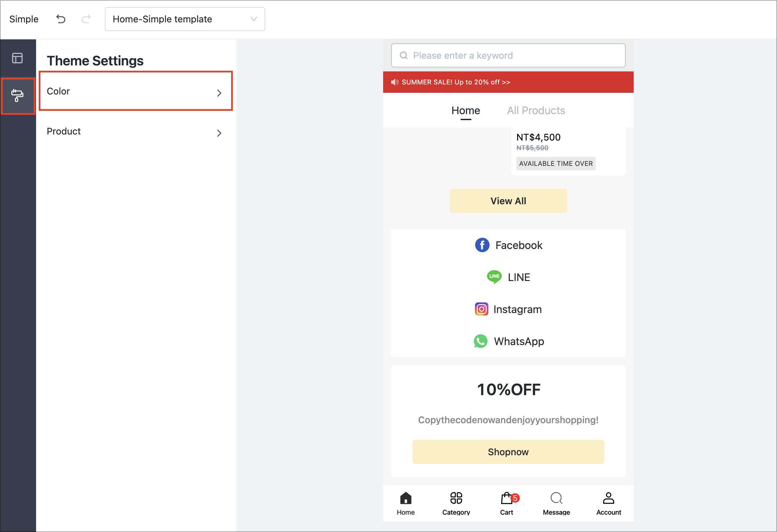
Task: Click the View All button
Action: click(x=508, y=201)
